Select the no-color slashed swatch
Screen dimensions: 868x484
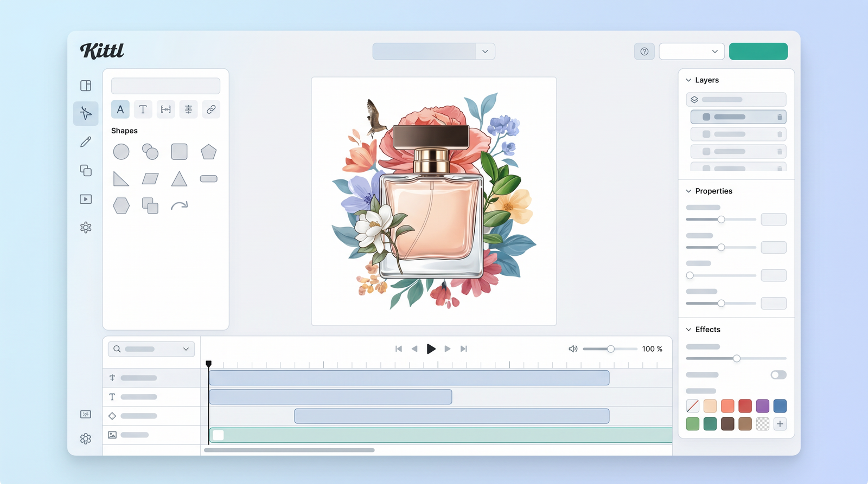point(693,406)
